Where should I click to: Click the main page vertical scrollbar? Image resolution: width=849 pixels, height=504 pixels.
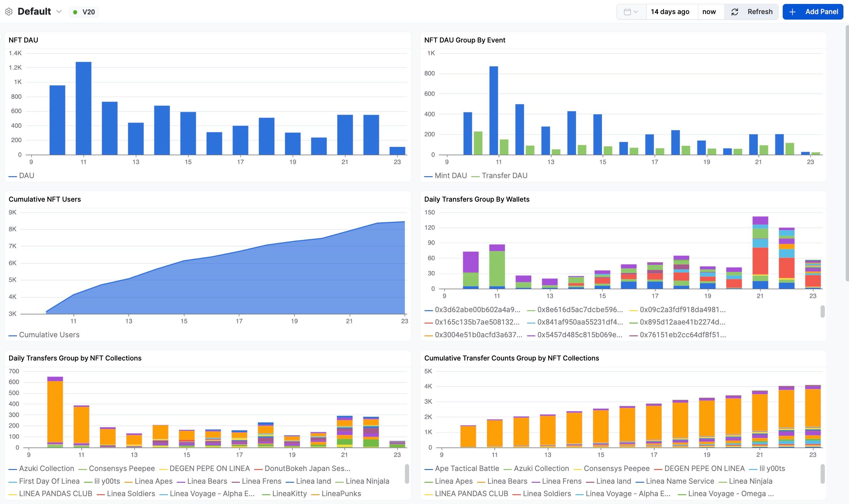[847, 153]
